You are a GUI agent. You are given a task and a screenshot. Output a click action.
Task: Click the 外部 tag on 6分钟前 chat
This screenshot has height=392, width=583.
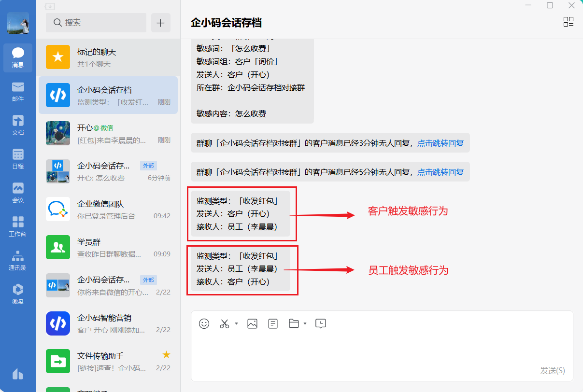click(148, 166)
